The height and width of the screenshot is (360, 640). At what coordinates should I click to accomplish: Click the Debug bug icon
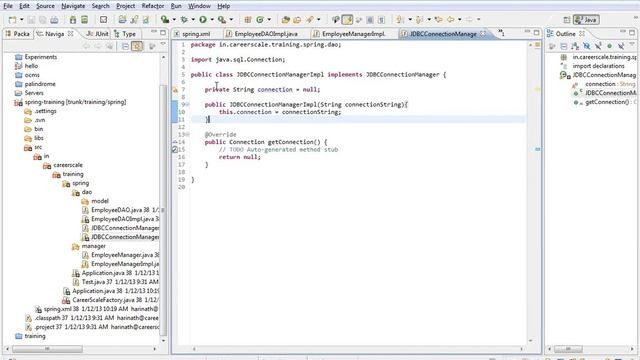184,20
